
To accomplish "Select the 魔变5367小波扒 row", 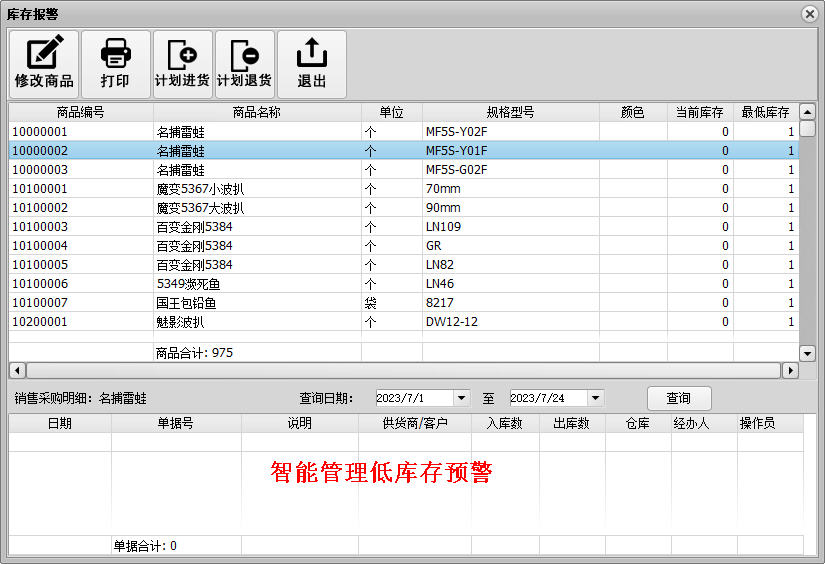I will click(200, 189).
